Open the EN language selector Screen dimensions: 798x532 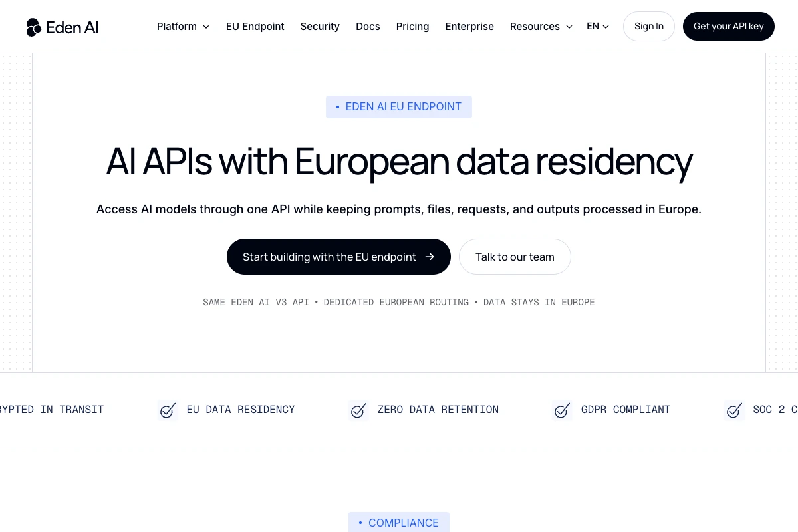coord(598,27)
